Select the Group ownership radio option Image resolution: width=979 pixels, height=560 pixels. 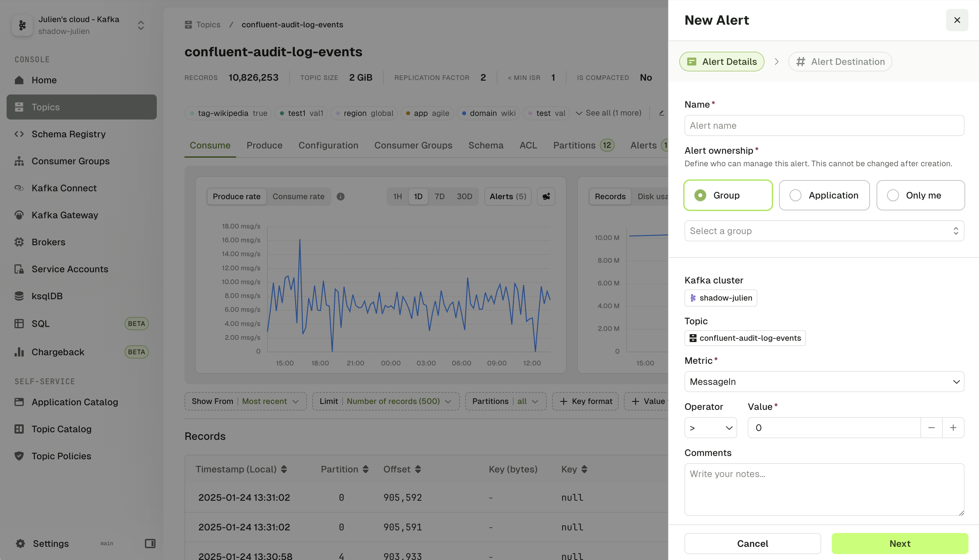pyautogui.click(x=728, y=195)
